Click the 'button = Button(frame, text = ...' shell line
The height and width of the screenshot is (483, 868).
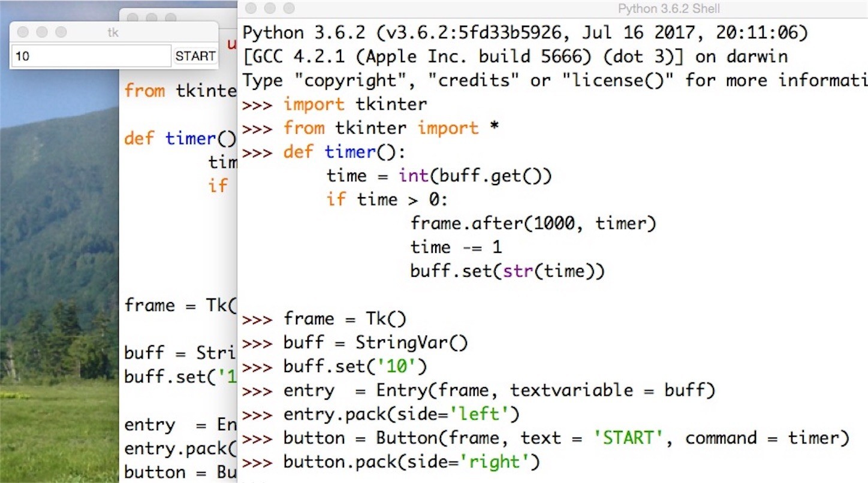(566, 438)
